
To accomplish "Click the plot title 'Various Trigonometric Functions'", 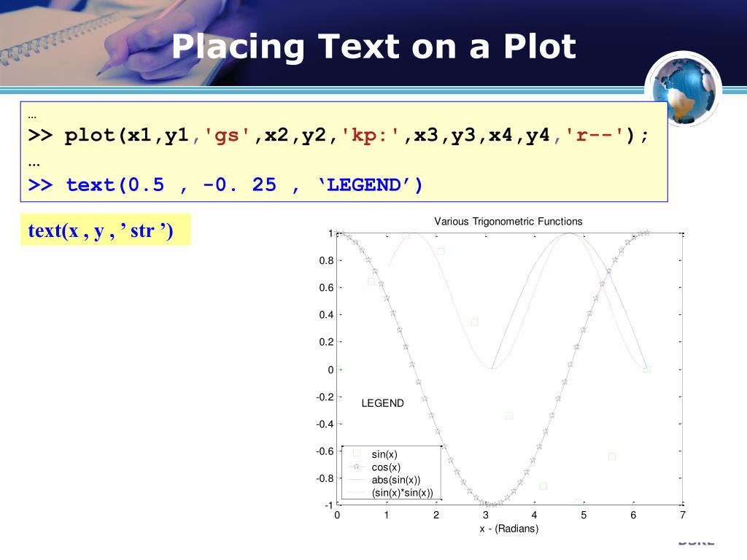I will point(508,222).
